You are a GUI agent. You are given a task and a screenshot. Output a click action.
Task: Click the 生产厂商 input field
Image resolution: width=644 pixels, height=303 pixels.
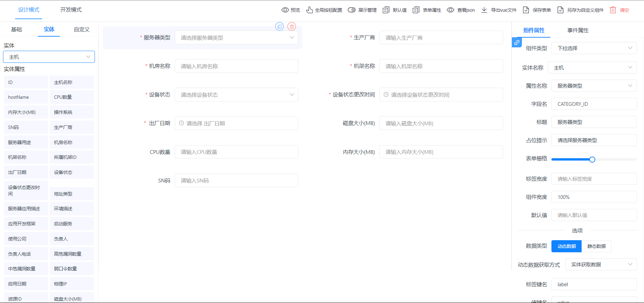tap(441, 38)
